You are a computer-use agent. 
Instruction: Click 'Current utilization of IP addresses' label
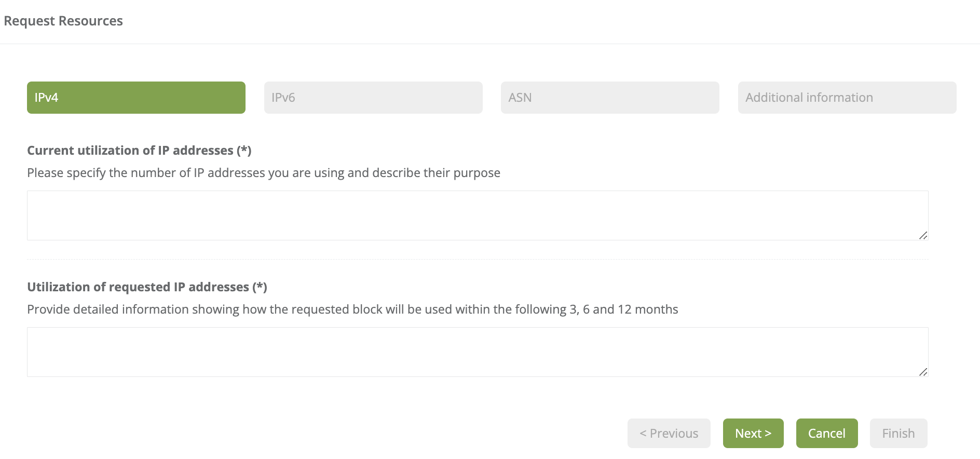[130, 151]
